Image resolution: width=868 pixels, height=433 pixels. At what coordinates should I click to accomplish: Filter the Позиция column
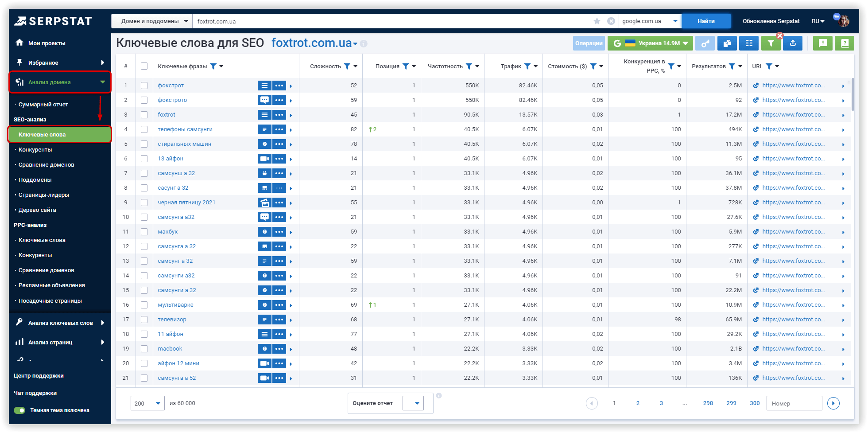tap(406, 66)
